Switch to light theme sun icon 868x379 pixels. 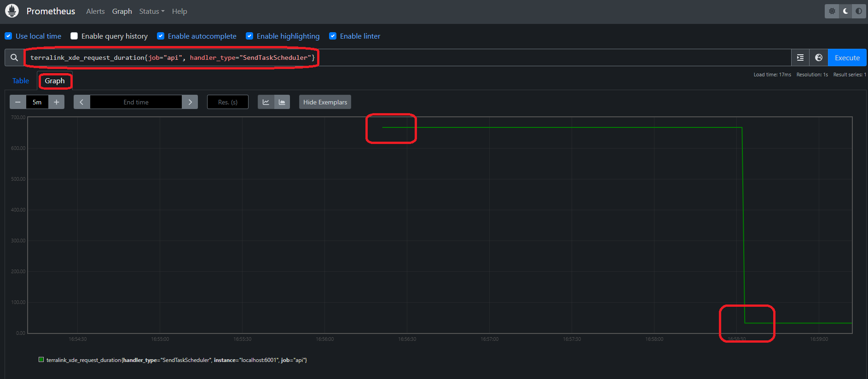(x=832, y=11)
